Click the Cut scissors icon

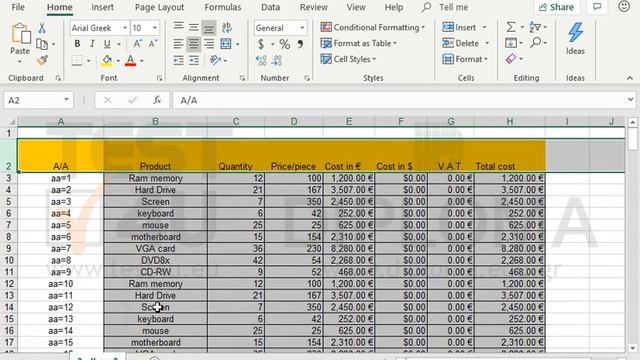click(42, 28)
